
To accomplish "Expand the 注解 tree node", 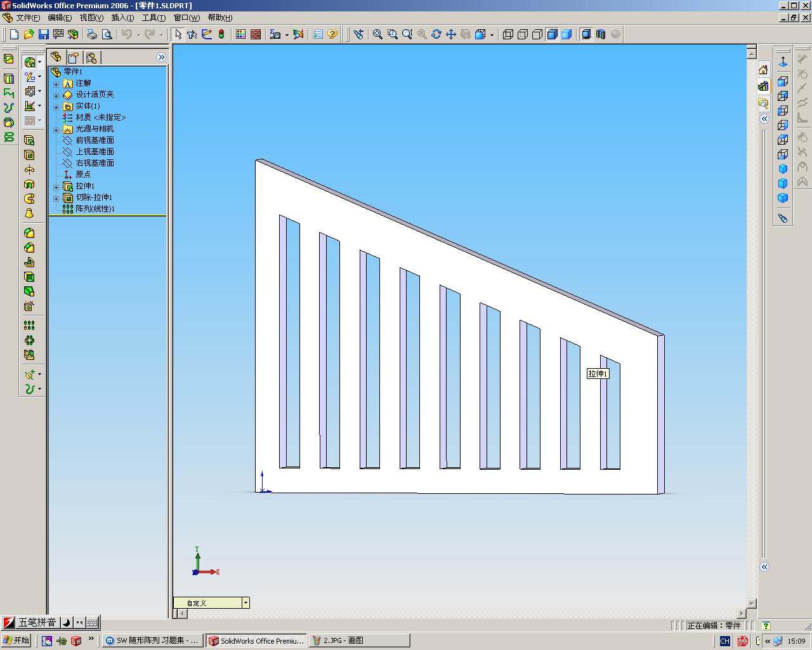I will click(x=56, y=84).
